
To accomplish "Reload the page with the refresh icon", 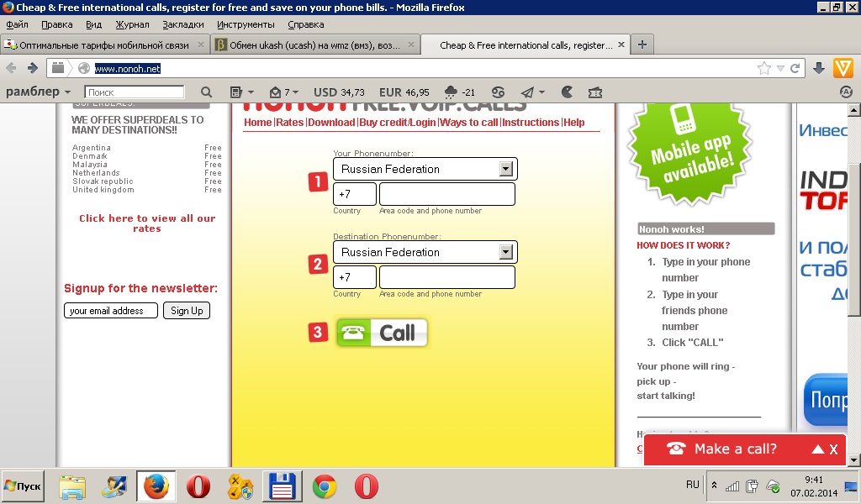I will [x=795, y=68].
